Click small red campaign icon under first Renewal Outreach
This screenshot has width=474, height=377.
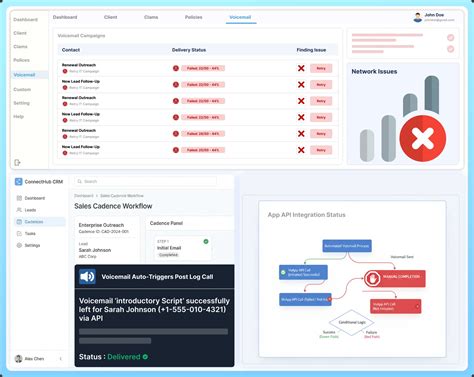pos(65,71)
